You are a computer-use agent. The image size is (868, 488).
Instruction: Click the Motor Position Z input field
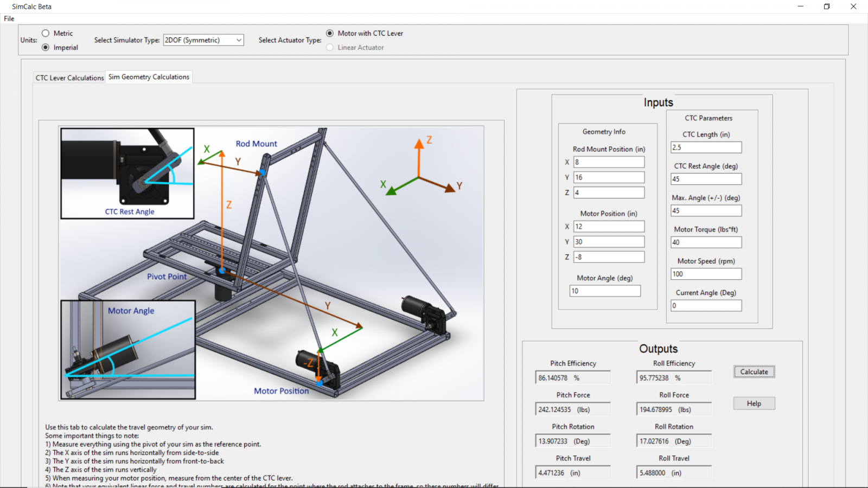(x=609, y=257)
